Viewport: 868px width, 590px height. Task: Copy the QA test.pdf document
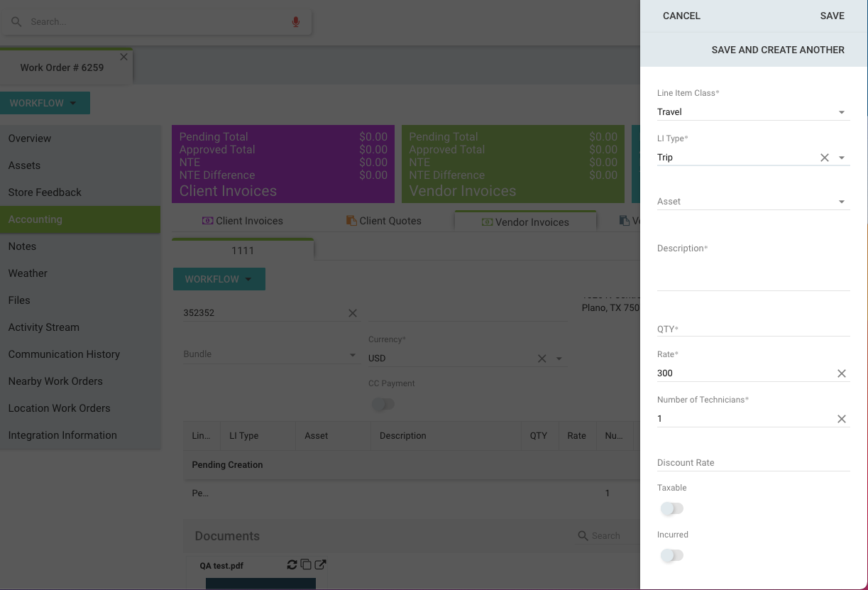[306, 564]
